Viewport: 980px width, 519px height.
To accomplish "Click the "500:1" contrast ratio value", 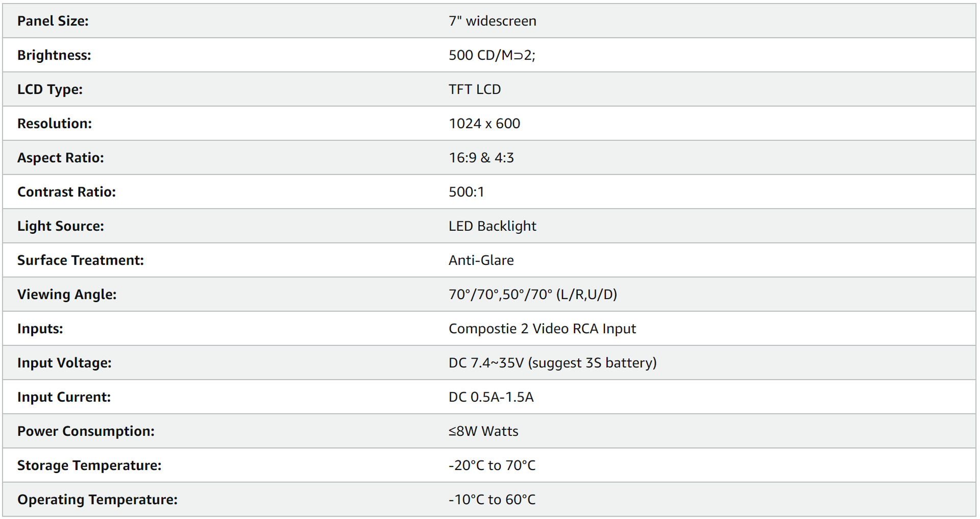I will pos(466,192).
